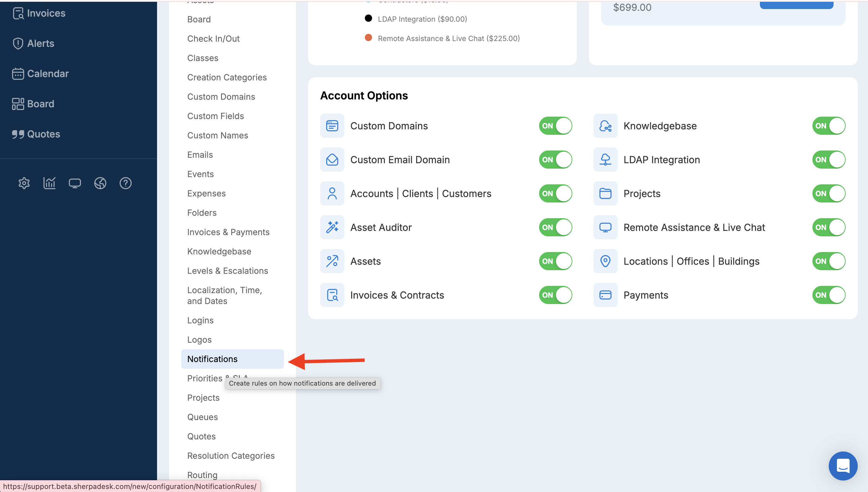Image resolution: width=868 pixels, height=492 pixels.
Task: Click the monitor screen icon in sidebar
Action: coord(75,183)
